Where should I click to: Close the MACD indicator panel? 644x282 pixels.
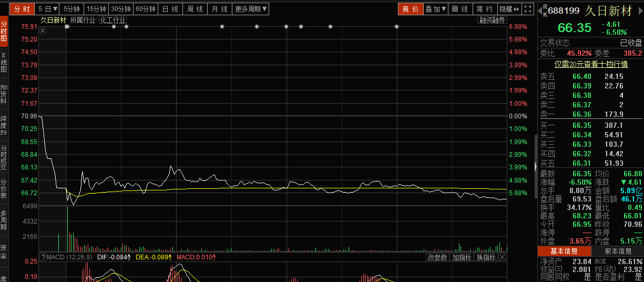(x=503, y=257)
